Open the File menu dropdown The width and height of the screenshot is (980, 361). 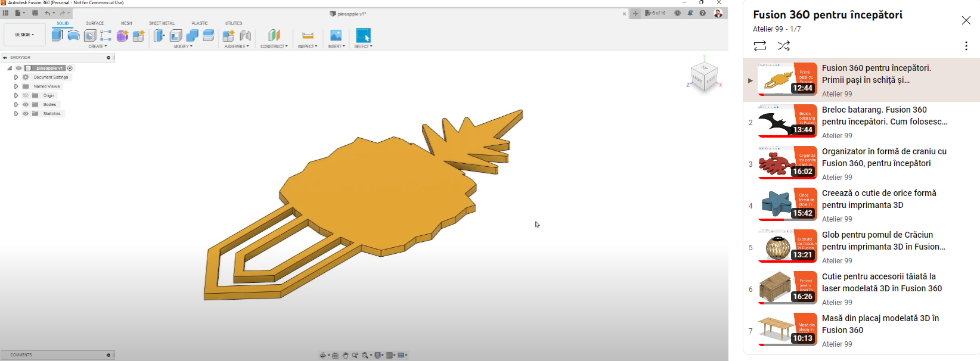(20, 13)
